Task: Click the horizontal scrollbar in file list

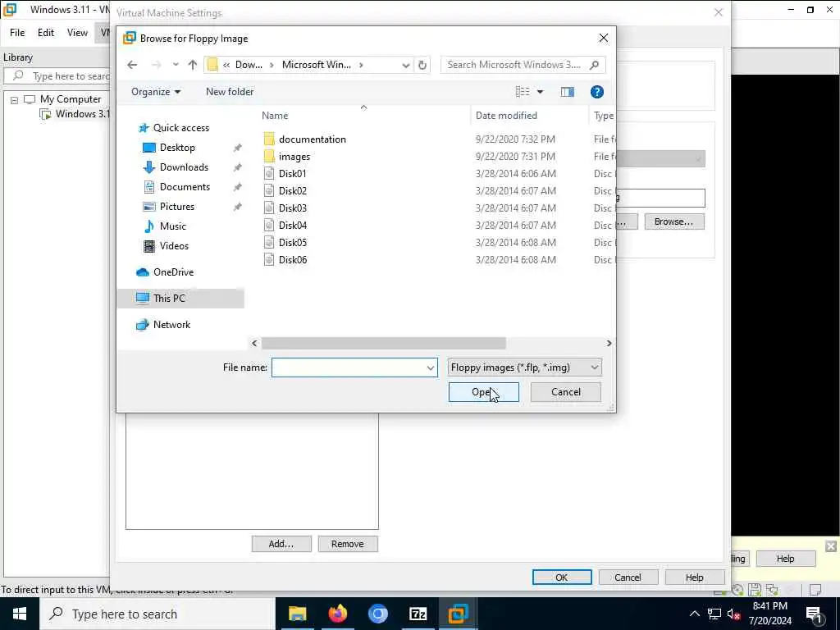Action: (384, 343)
